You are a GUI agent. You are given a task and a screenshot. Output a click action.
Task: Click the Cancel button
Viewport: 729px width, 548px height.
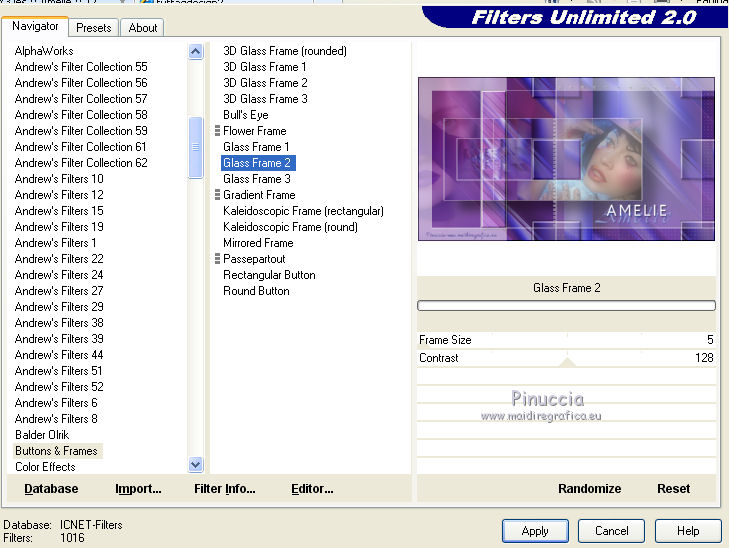611,531
